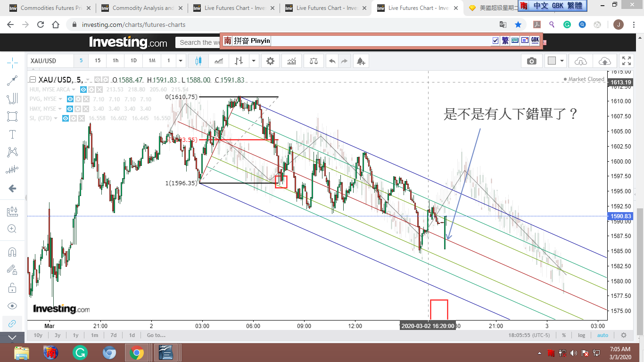Open chart properties gear in the toolbar

[x=270, y=61]
